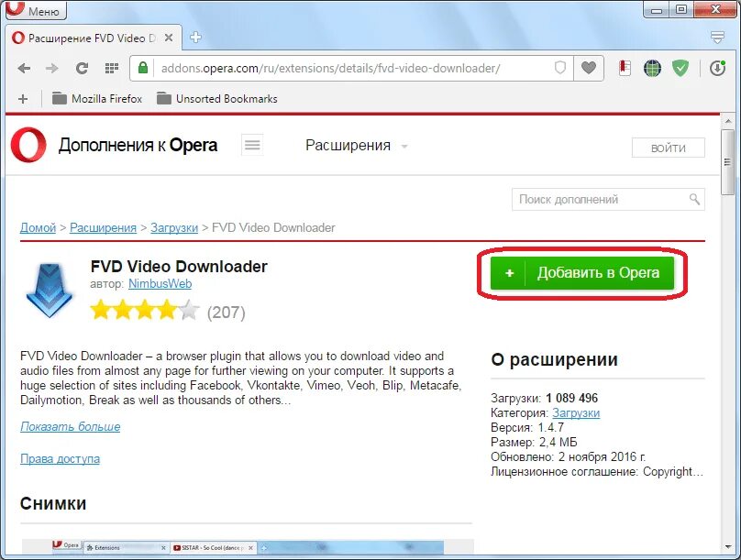Click the scrollbar down arrow
The image size is (741, 560).
(727, 547)
